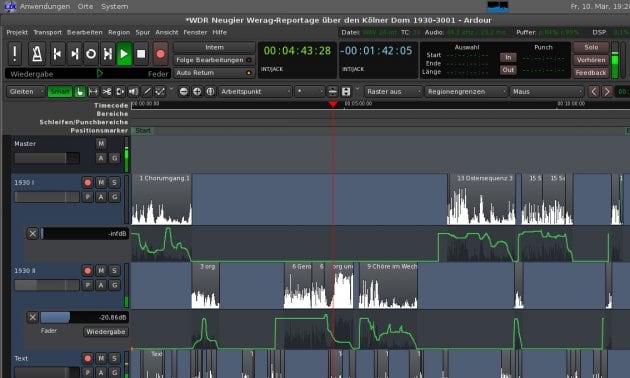
Task: Select the audition speaker tool
Action: [x=133, y=92]
